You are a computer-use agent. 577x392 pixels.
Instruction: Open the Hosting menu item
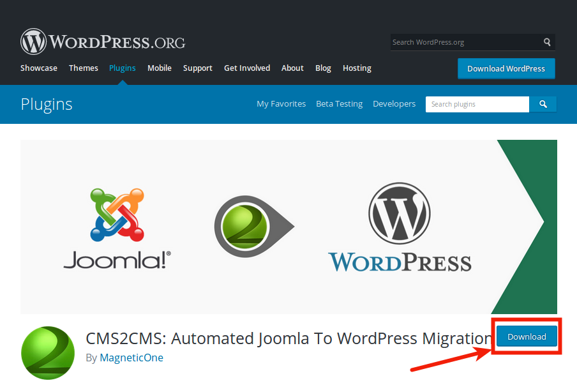357,68
